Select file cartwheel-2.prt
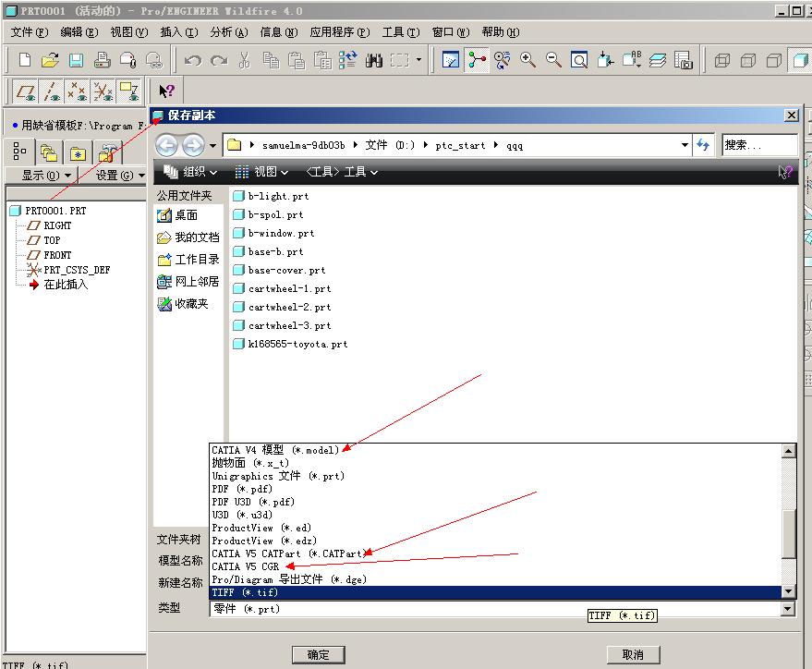The height and width of the screenshot is (669, 812). pyautogui.click(x=283, y=307)
